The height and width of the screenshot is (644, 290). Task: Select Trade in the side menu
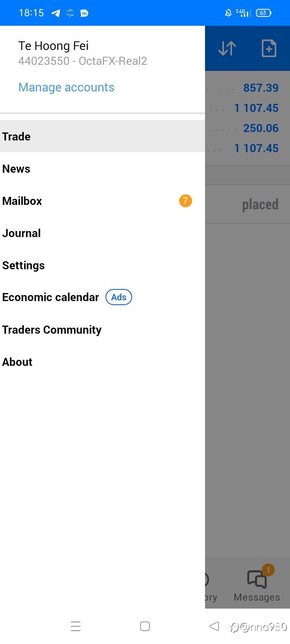(x=102, y=136)
